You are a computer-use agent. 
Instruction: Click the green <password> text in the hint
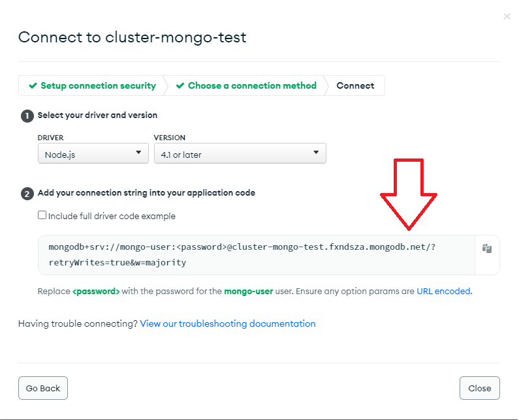pos(96,292)
